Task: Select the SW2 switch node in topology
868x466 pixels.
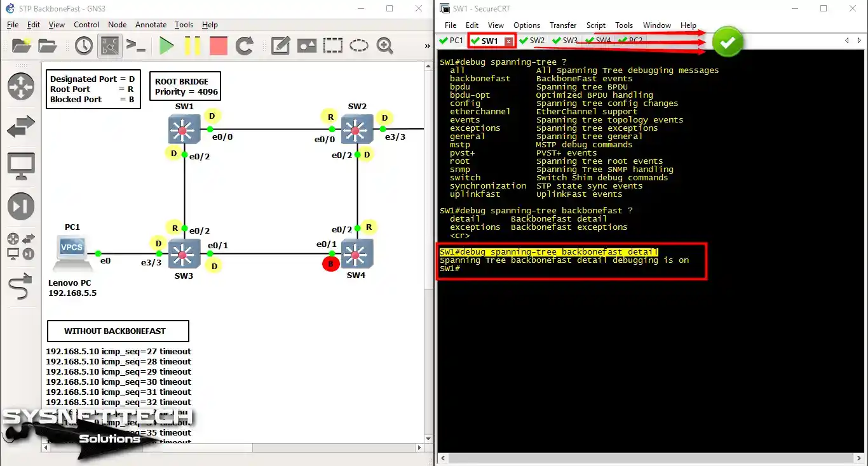Action: pyautogui.click(x=356, y=130)
